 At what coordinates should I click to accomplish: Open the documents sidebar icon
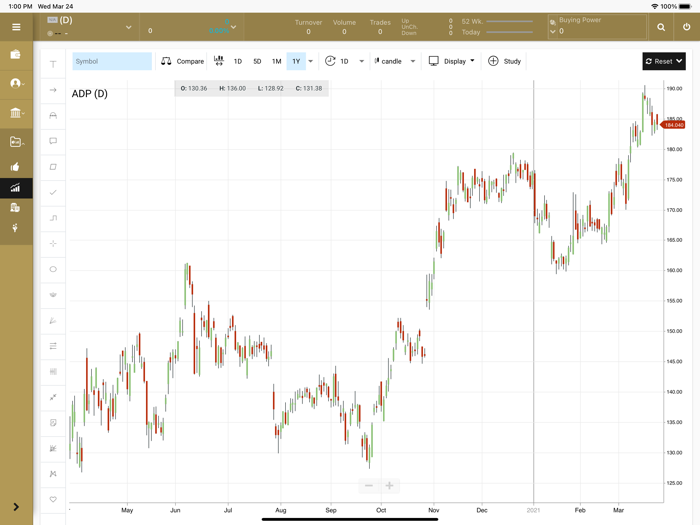pos(15,208)
